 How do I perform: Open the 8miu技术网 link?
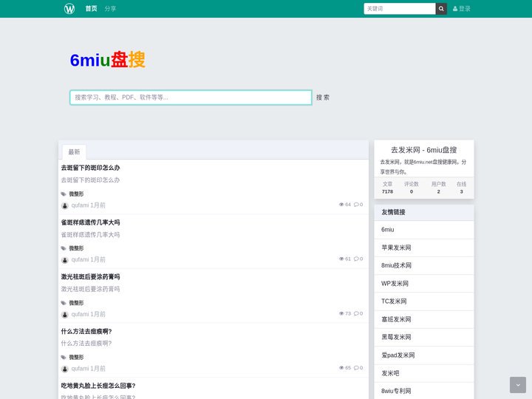coord(424,265)
